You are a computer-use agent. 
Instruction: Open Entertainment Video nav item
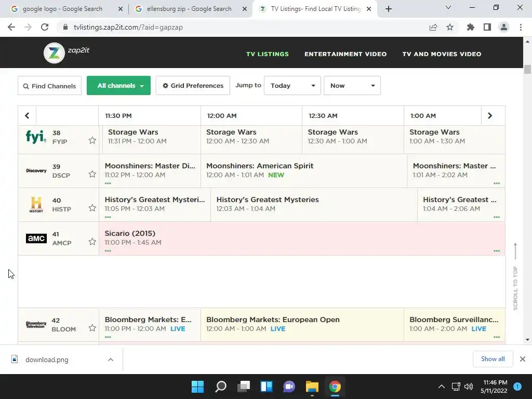(x=345, y=54)
